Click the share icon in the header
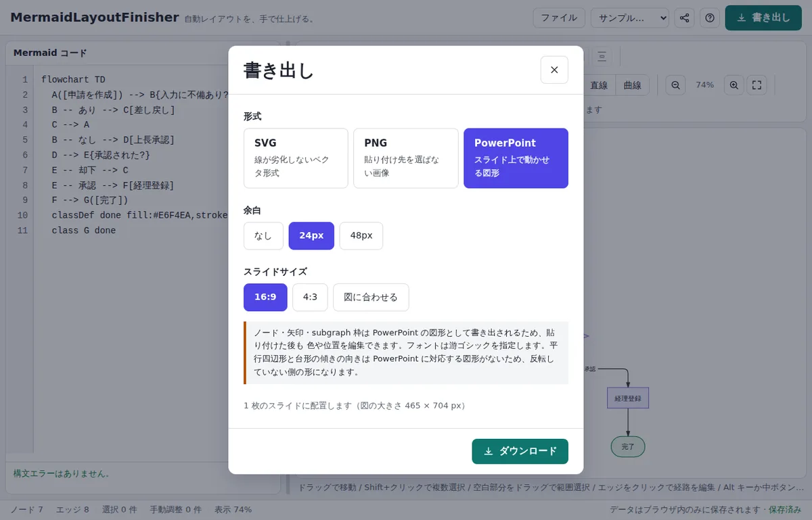Viewport: 812px width, 520px height. [x=685, y=18]
